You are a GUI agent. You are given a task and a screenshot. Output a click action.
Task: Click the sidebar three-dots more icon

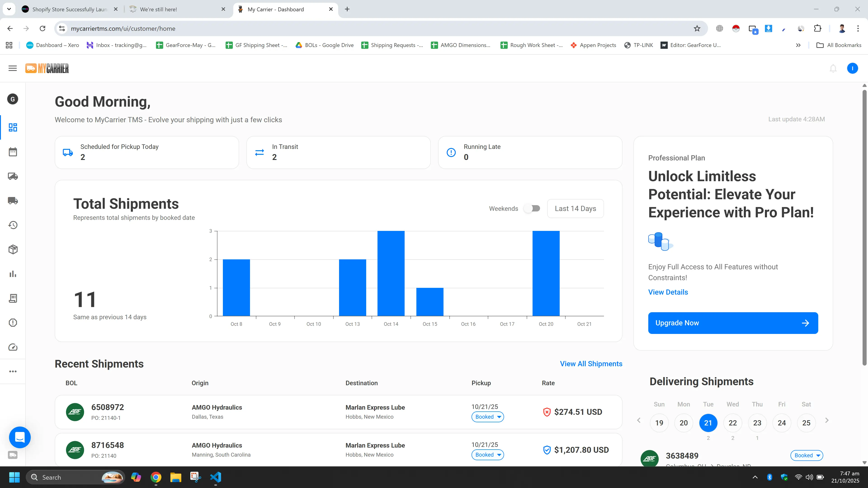pos(13,371)
